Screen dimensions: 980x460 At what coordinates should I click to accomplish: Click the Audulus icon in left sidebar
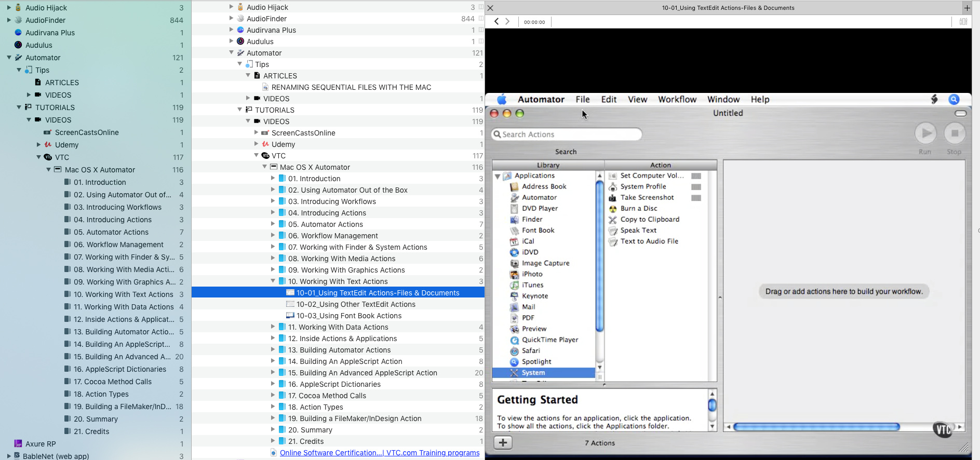(x=18, y=45)
